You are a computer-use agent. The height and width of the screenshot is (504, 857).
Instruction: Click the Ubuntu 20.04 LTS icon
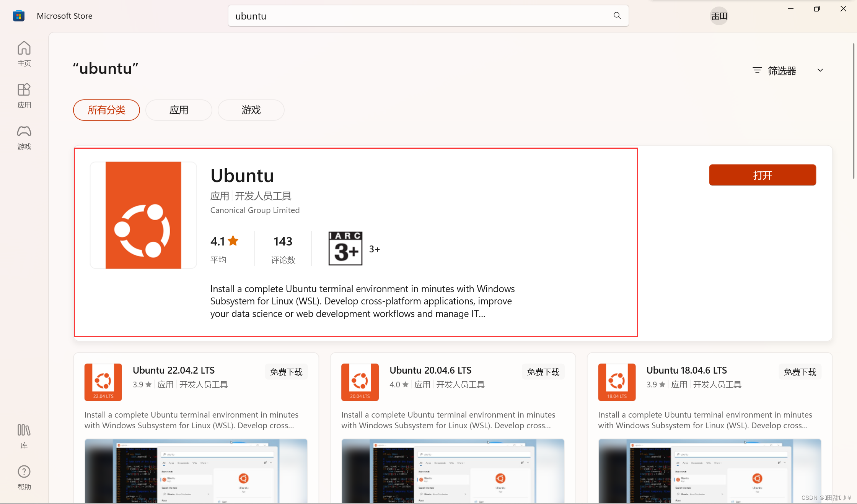(360, 382)
